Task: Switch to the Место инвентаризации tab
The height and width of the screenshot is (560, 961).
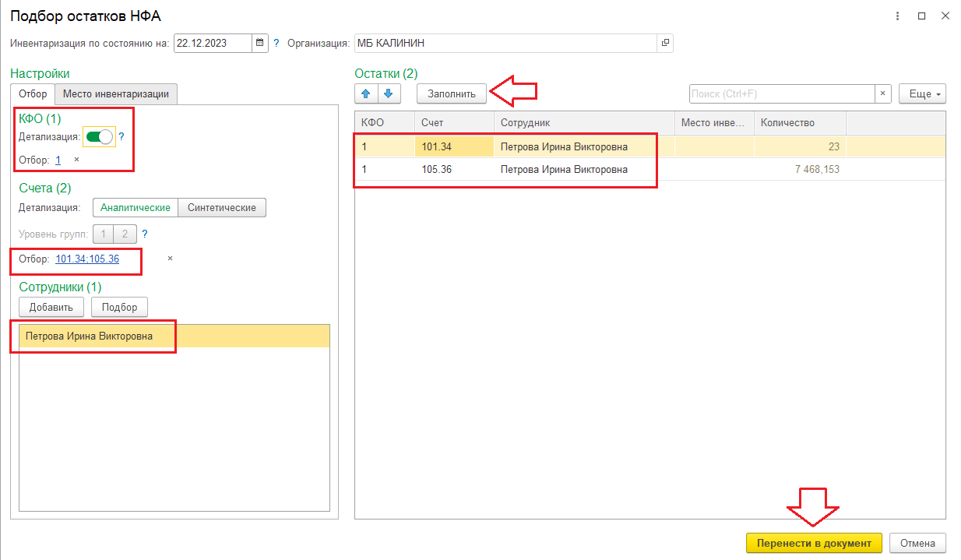Action: click(116, 93)
